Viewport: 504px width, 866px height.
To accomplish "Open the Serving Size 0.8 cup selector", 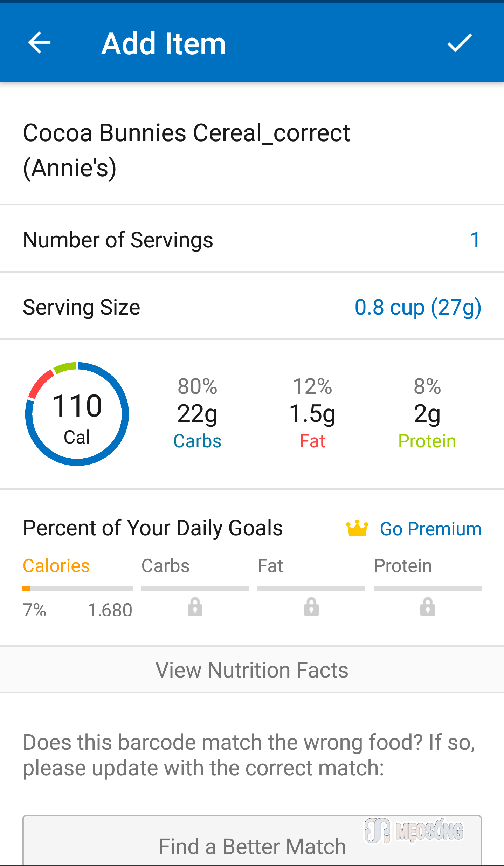I will point(418,308).
